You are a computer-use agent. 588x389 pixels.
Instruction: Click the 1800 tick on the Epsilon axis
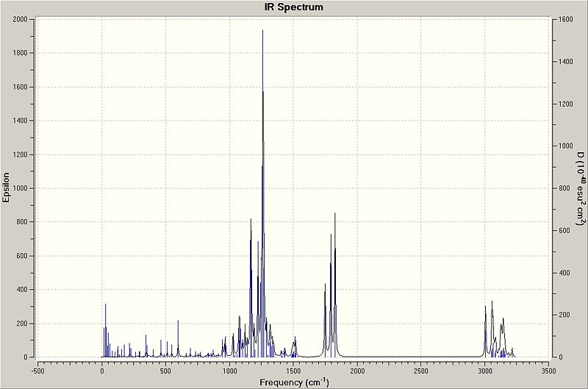(x=21, y=53)
